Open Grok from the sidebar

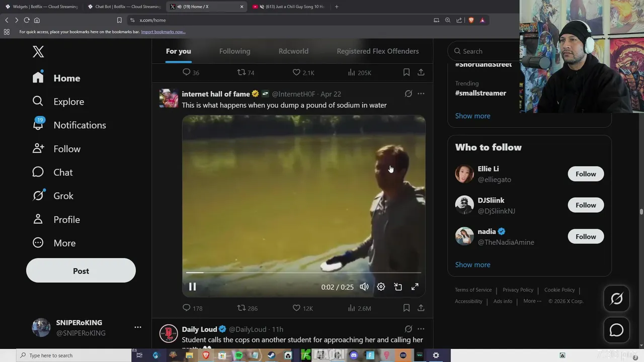[53, 196]
